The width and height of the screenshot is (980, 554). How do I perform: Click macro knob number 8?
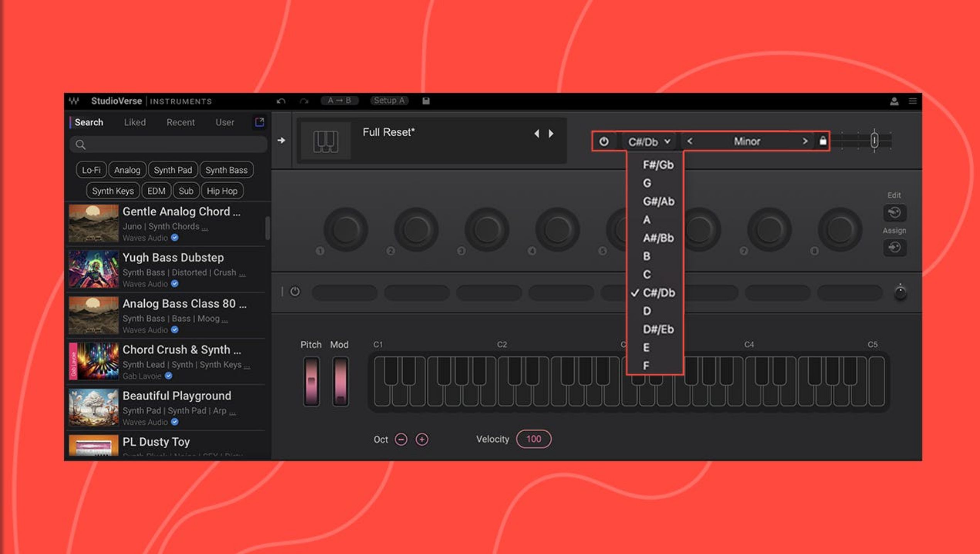pyautogui.click(x=840, y=229)
